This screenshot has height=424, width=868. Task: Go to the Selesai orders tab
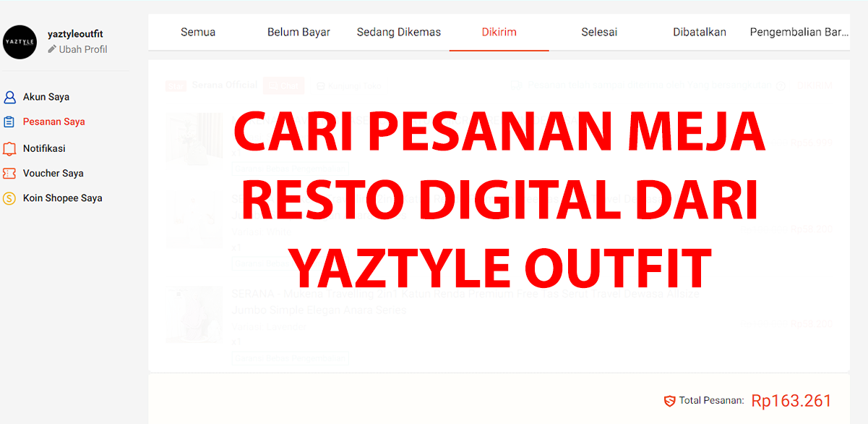[x=599, y=32]
